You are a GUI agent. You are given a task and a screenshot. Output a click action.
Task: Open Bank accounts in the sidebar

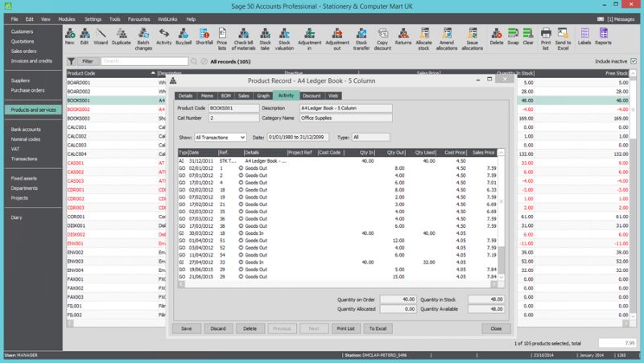tap(26, 130)
